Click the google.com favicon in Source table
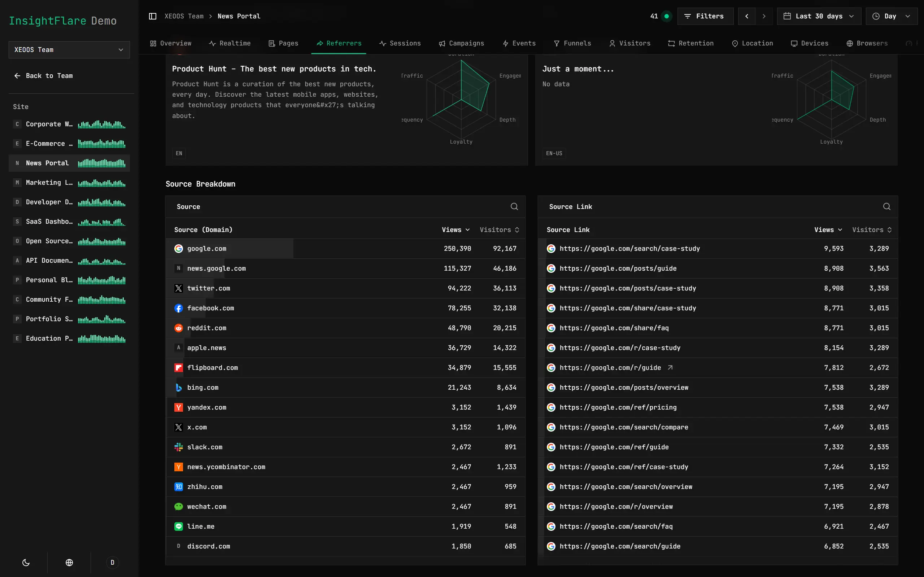 tap(179, 249)
